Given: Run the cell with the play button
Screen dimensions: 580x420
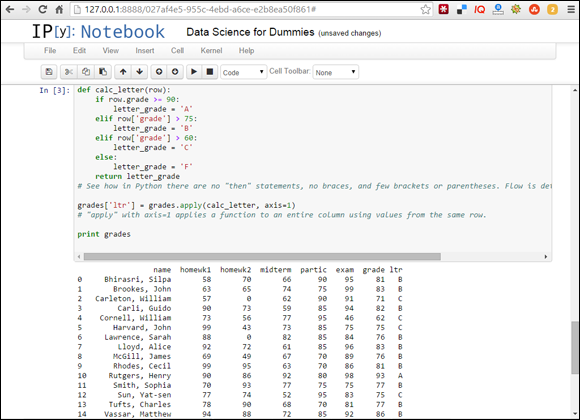Looking at the screenshot, I should click(194, 72).
